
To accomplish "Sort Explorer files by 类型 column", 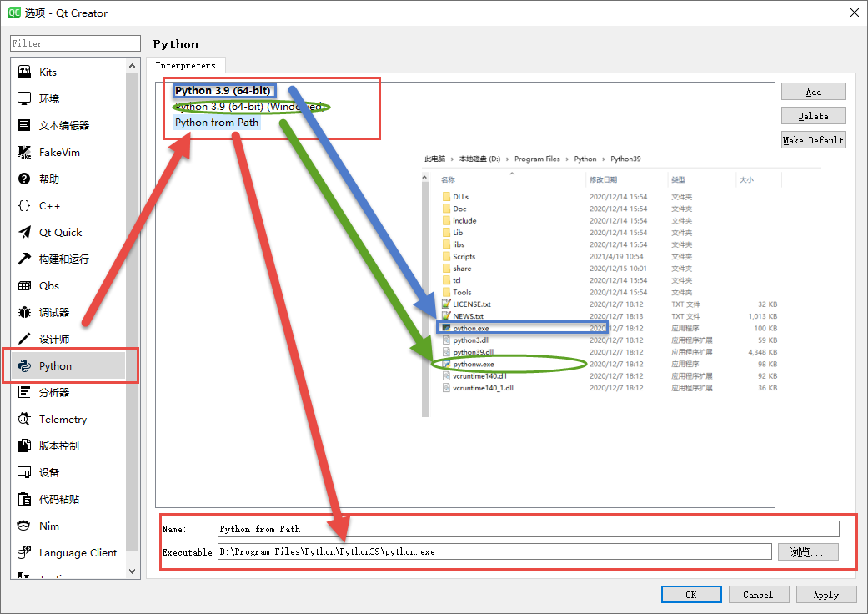I will [x=678, y=180].
